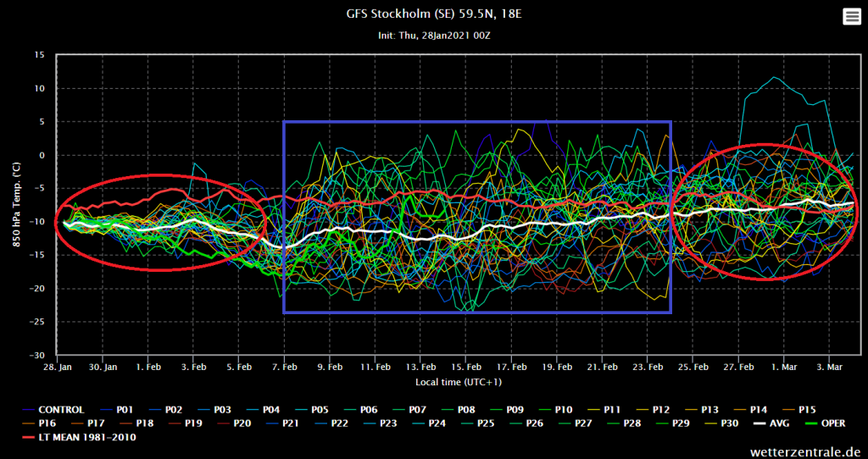This screenshot has width=868, height=459.
Task: Select the P25 legend entry
Action: pos(478,423)
